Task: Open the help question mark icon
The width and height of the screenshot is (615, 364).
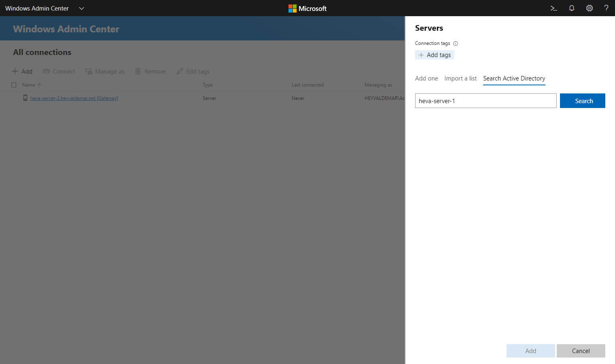Action: (606, 8)
